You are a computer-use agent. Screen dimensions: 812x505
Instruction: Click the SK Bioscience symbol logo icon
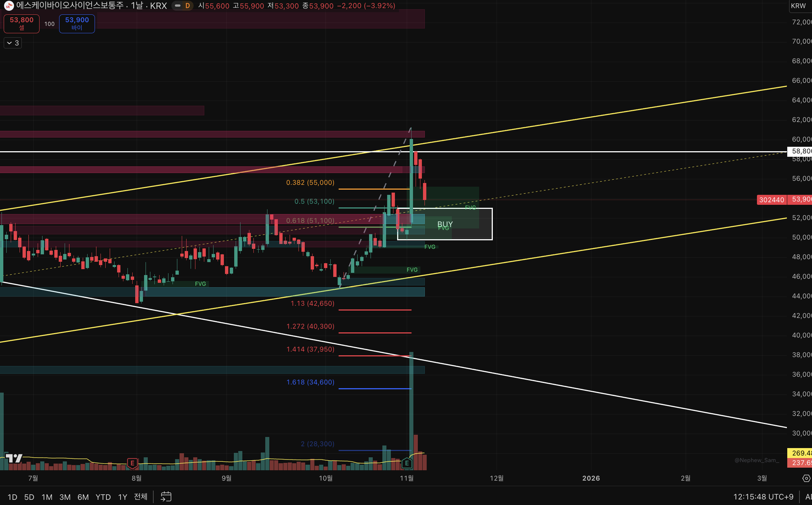coord(9,6)
